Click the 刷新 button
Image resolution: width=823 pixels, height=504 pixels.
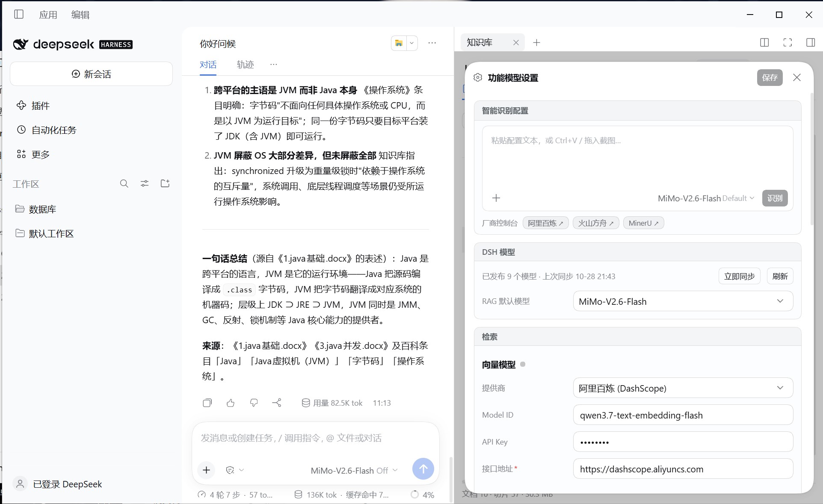pyautogui.click(x=780, y=276)
